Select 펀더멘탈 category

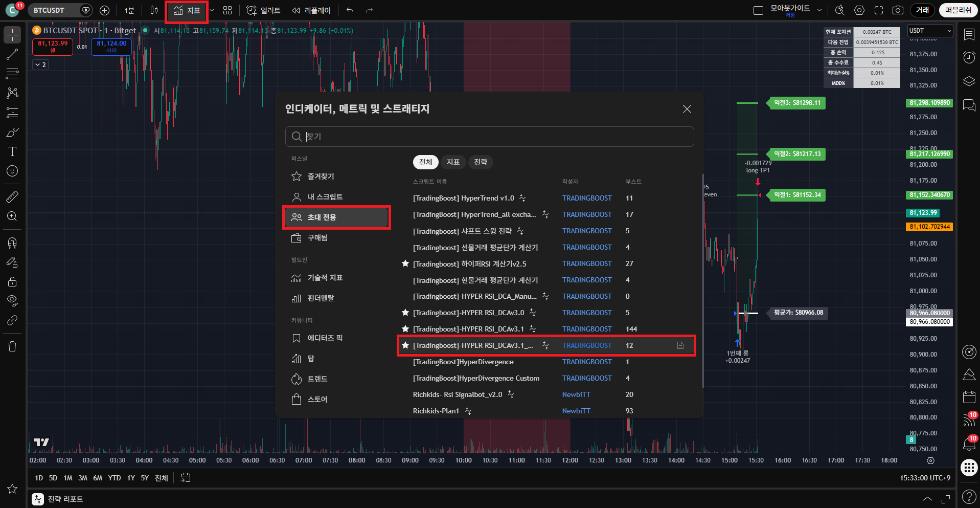336,298
